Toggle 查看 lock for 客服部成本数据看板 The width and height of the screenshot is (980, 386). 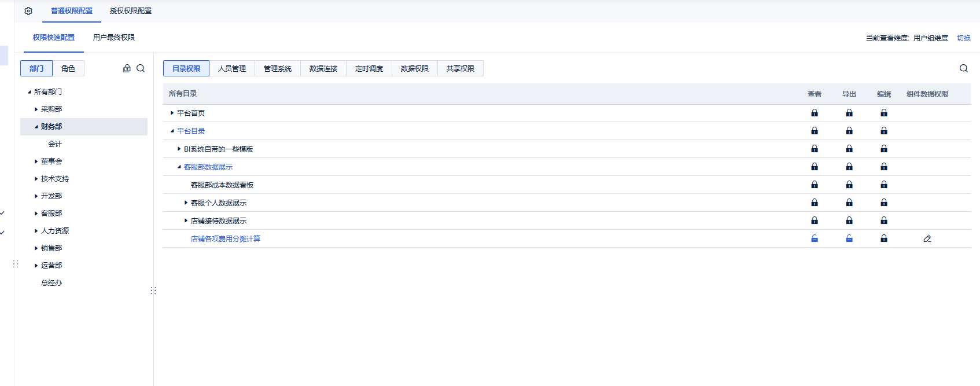point(815,185)
